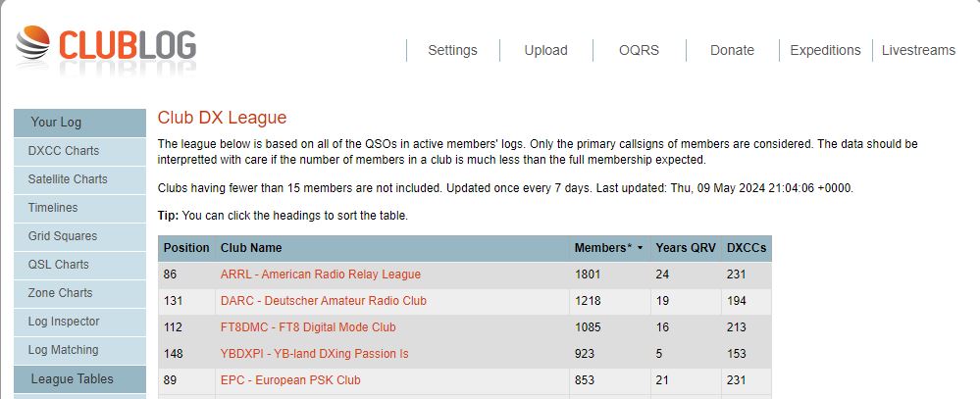Image resolution: width=980 pixels, height=399 pixels.
Task: Sort the table by Club Name
Action: coord(251,248)
